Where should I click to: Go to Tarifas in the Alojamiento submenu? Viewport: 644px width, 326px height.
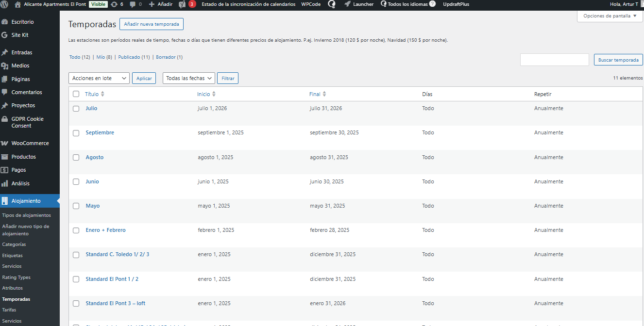coord(9,310)
